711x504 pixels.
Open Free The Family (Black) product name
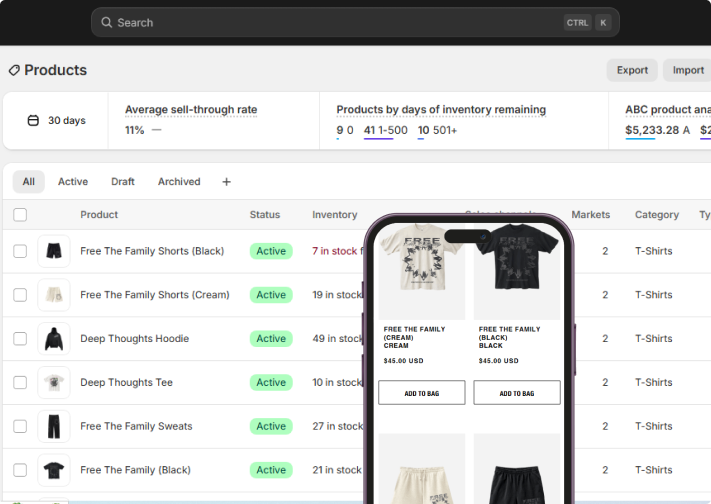(x=135, y=470)
